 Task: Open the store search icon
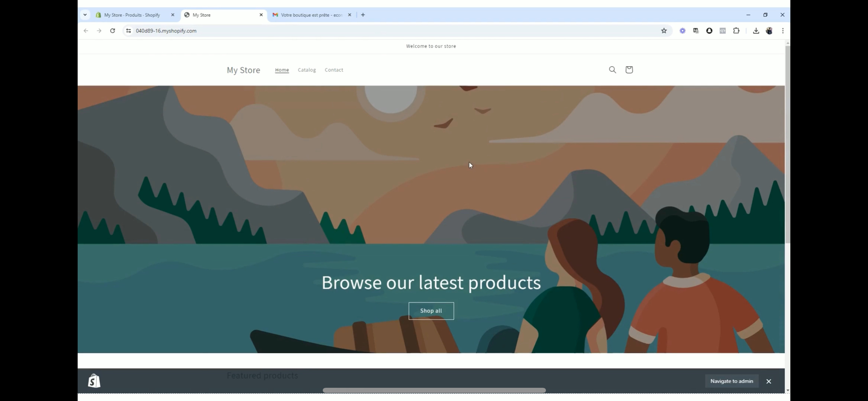coord(612,70)
